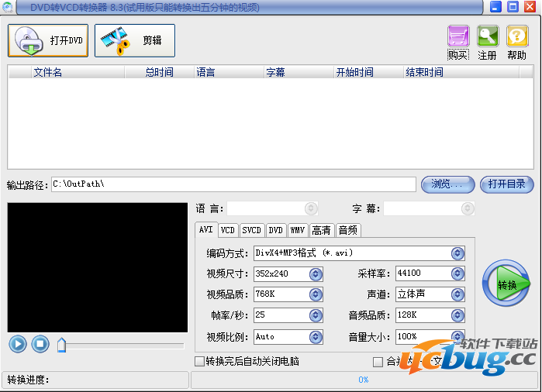Screen dimensions: 542x392
Task: Toggle the merge files checkbox
Action: pyautogui.click(x=378, y=362)
